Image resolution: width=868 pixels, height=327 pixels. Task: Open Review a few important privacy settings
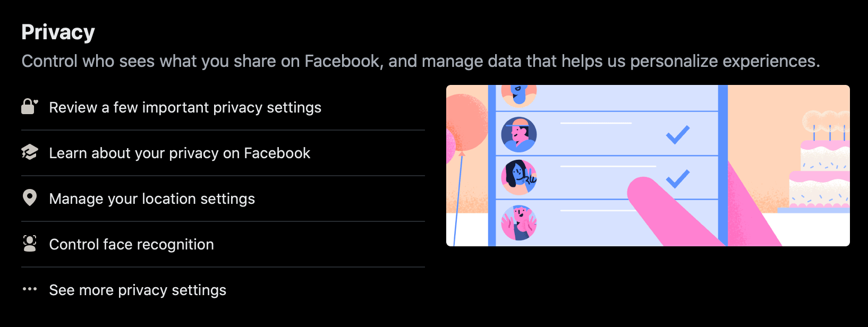tap(185, 108)
